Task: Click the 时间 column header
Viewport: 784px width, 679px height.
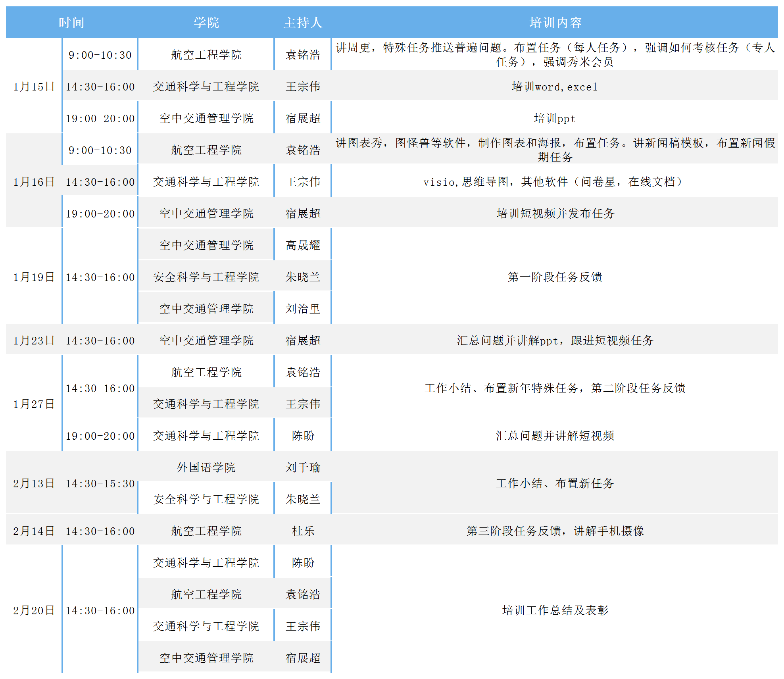Action: [x=71, y=23]
